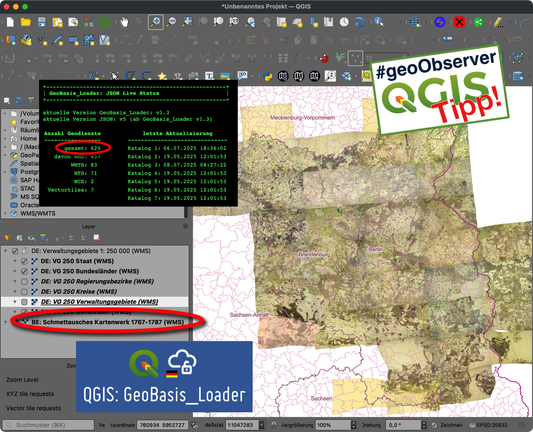Open the map scale dropdown
This screenshot has width=533, height=432.
(x=262, y=425)
